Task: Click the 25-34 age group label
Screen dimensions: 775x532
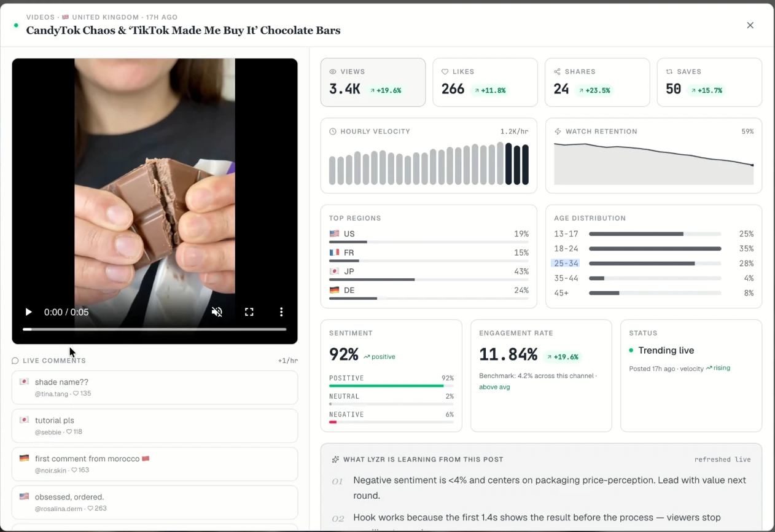Action: [x=566, y=264]
